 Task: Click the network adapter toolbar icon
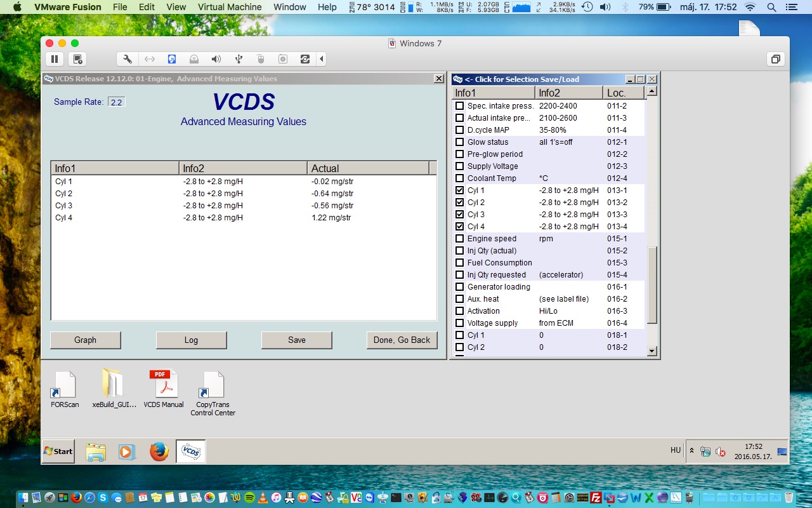(x=150, y=59)
